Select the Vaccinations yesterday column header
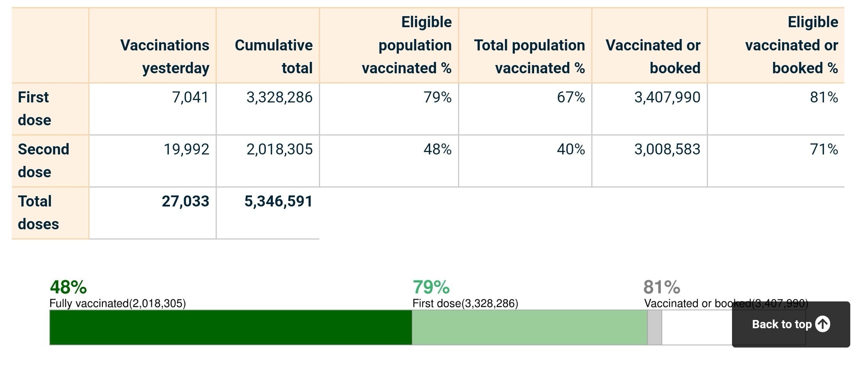 (x=164, y=56)
